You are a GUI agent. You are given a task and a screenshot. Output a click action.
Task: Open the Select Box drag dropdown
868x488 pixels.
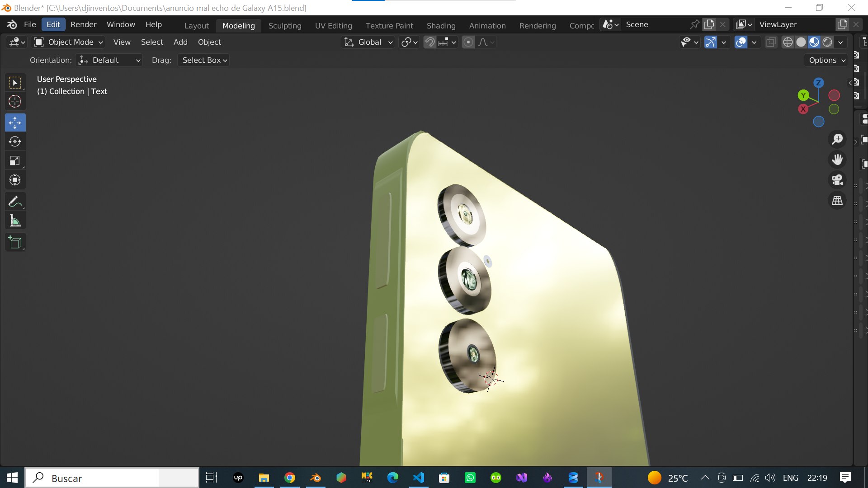203,60
